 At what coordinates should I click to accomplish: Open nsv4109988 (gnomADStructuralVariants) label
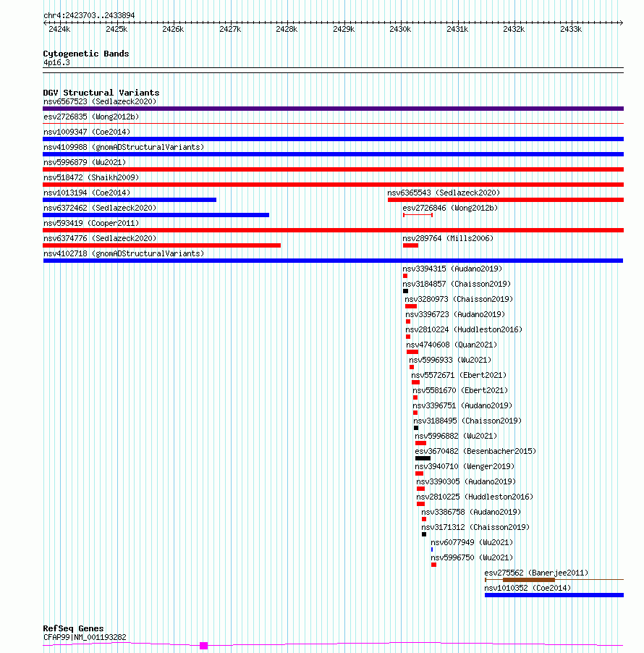click(124, 148)
